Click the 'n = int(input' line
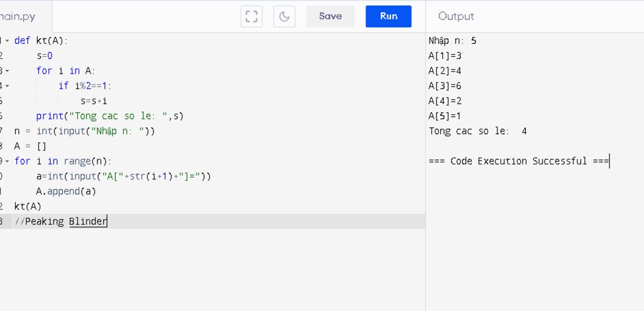Image resolution: width=644 pixels, height=311 pixels. (x=84, y=131)
